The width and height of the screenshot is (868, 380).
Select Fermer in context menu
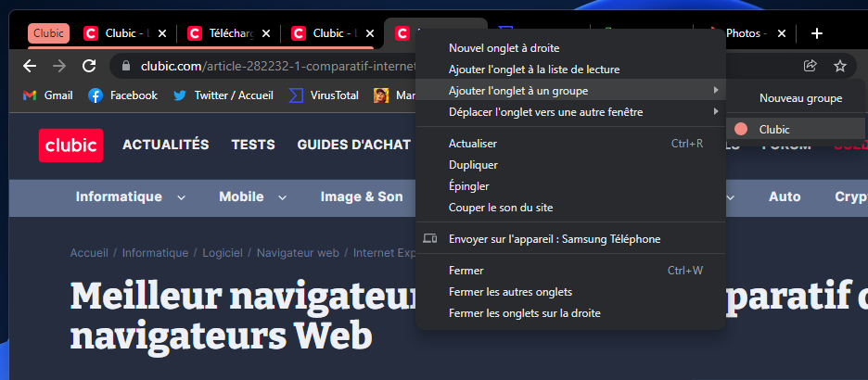(x=570, y=271)
